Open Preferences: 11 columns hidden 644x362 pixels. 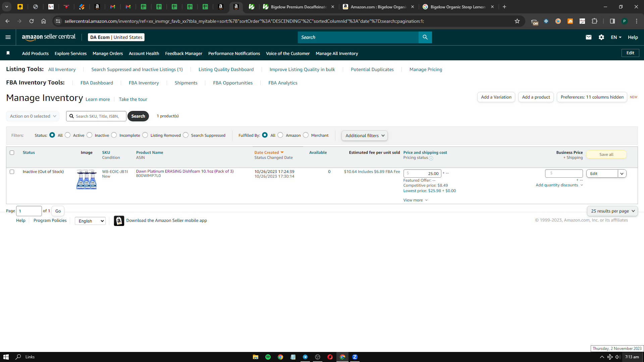pyautogui.click(x=592, y=97)
